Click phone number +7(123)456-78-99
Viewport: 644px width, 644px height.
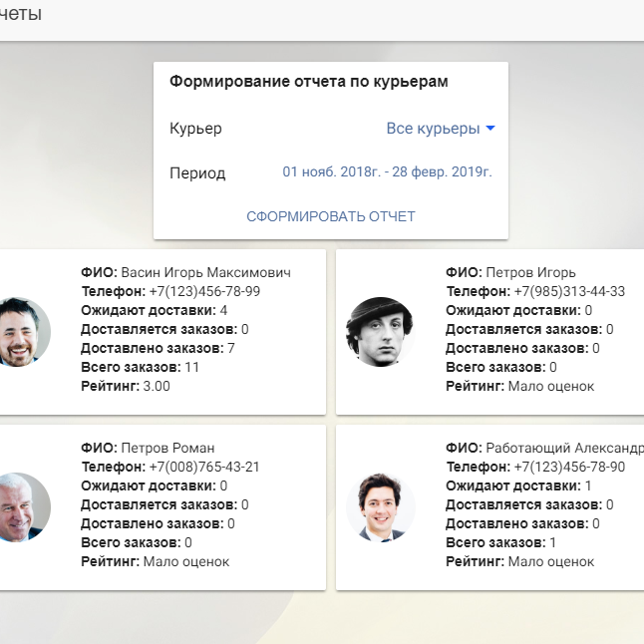coord(203,291)
